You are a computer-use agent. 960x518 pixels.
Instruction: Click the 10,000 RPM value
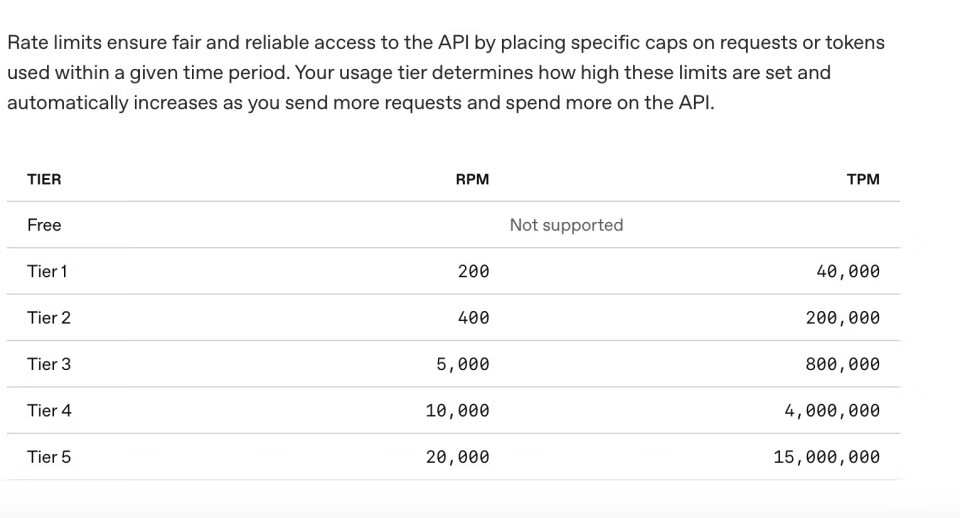(x=458, y=410)
